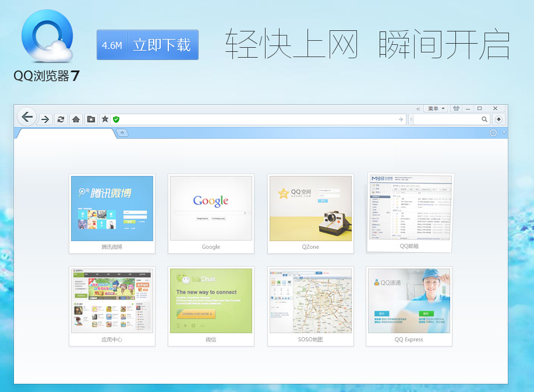Viewport: 534px width, 392px height.
Task: Open the downloads arrow icon
Action: (x=498, y=119)
